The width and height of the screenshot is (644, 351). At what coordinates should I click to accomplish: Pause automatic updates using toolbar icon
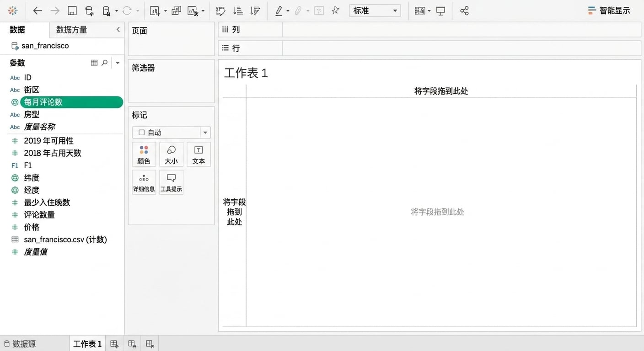coord(106,11)
